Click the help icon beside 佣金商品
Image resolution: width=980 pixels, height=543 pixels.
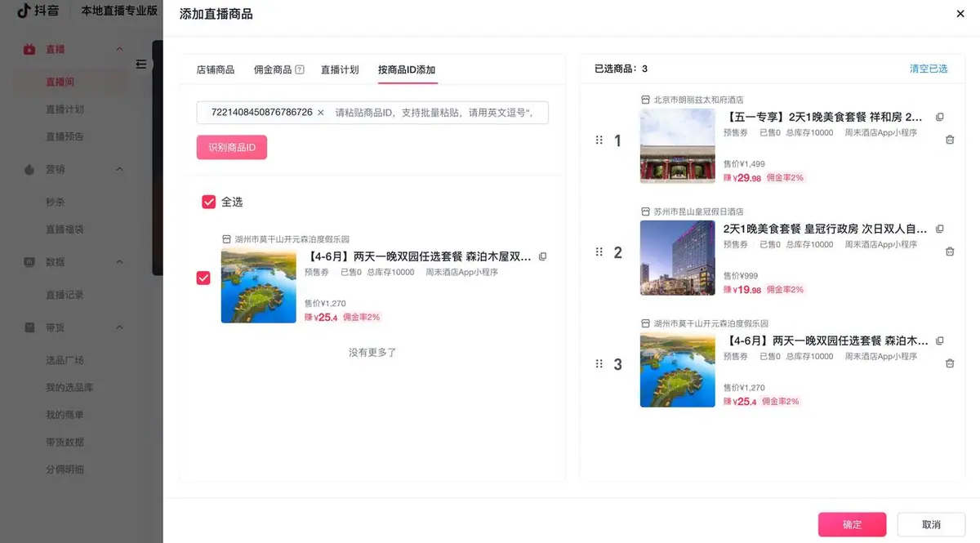(x=300, y=69)
